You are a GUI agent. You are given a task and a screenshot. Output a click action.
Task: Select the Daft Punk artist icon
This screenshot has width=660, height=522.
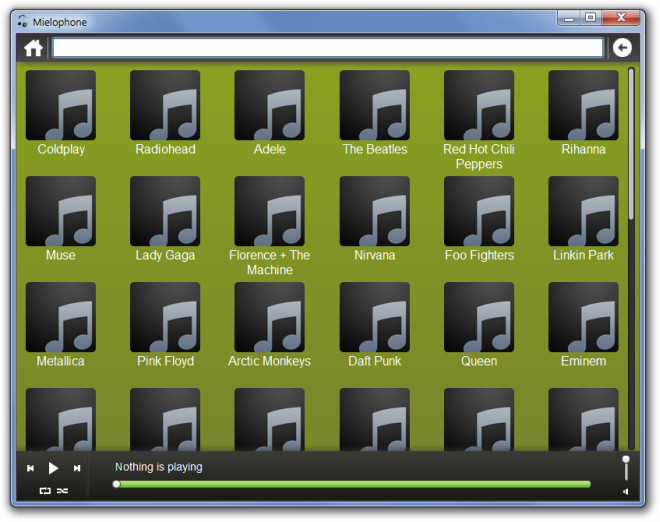(x=375, y=317)
